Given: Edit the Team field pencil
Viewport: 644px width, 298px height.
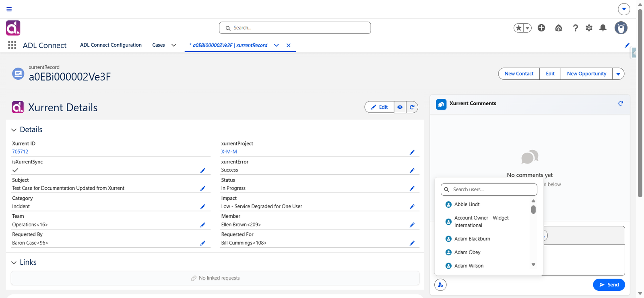Looking at the screenshot, I should 203,225.
